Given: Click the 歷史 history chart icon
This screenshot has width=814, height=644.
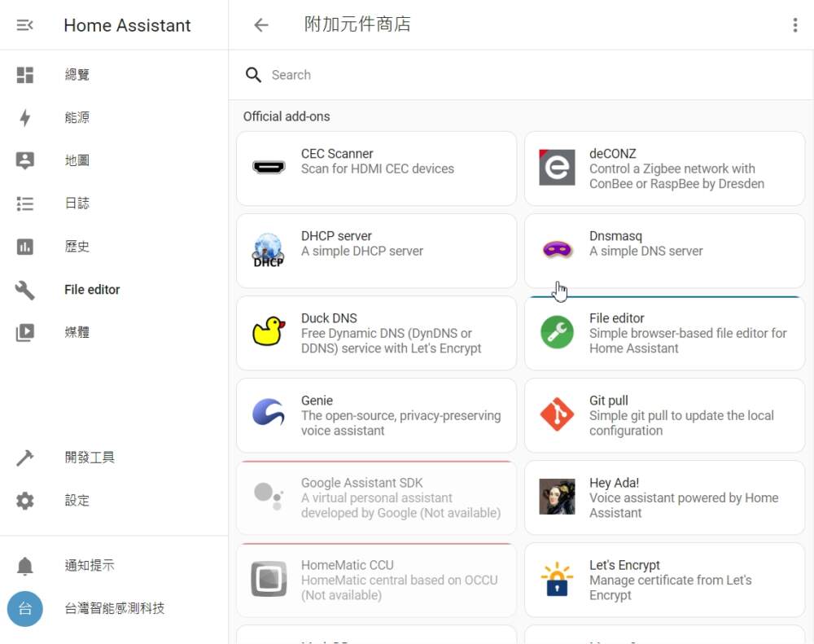Looking at the screenshot, I should tap(25, 247).
